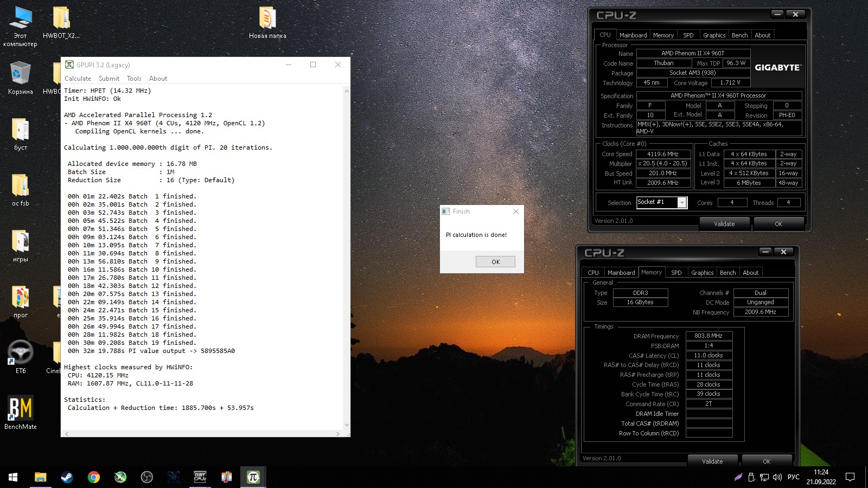Click the GPUPI pi icon in title bar

coord(69,65)
